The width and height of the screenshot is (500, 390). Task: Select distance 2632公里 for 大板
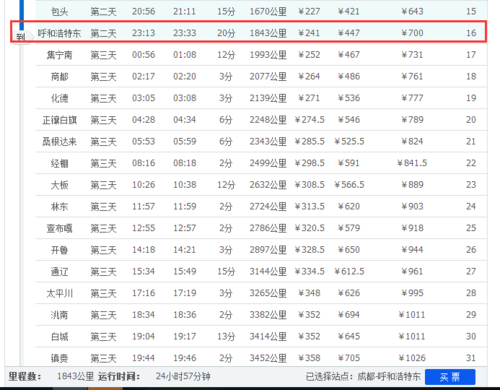[268, 185]
